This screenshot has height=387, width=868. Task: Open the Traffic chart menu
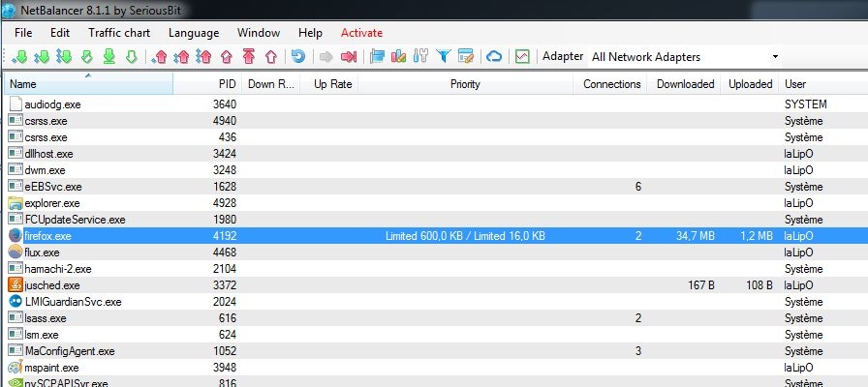coord(119,33)
